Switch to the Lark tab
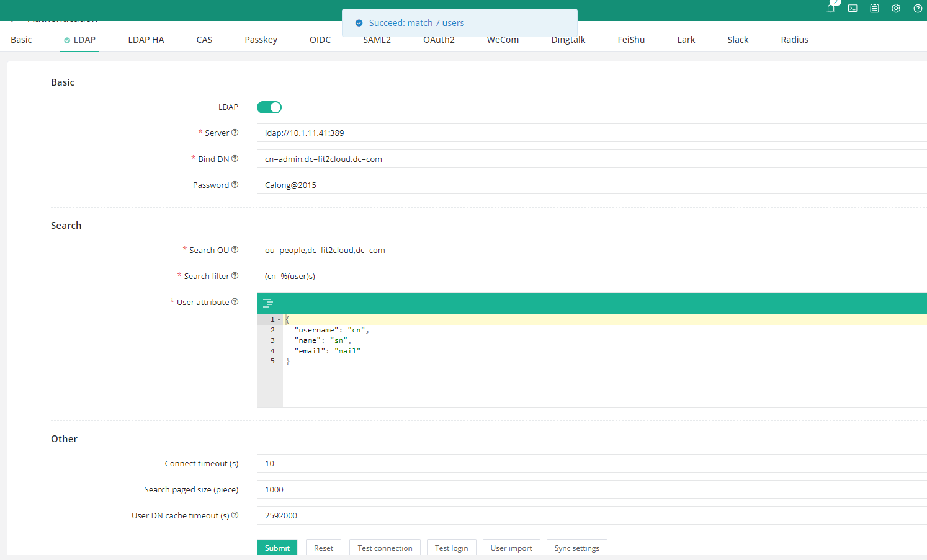Viewport: 927px width, 560px height. pos(686,40)
